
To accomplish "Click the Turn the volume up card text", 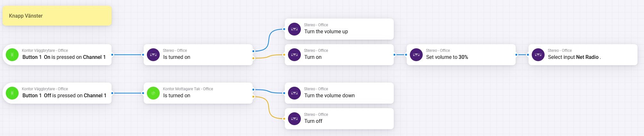I will point(326,32).
